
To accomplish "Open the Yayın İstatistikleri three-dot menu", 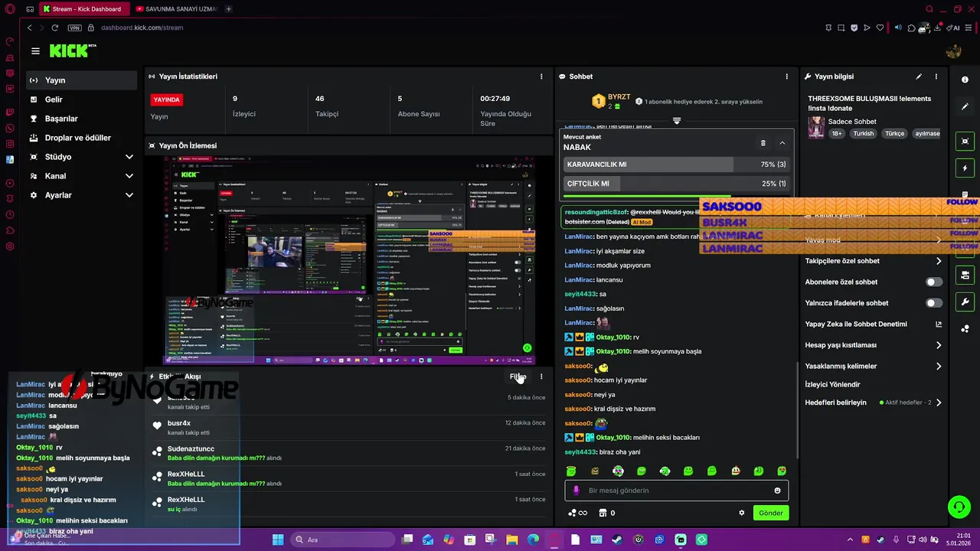I will pyautogui.click(x=541, y=77).
